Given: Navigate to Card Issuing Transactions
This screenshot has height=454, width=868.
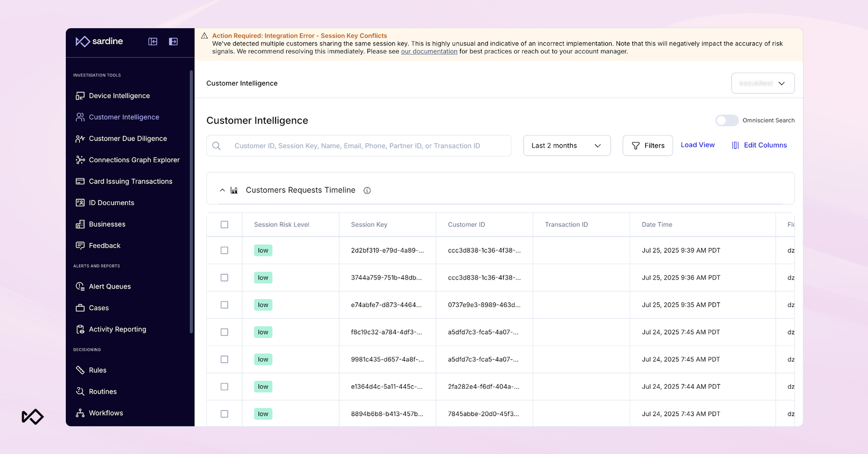Looking at the screenshot, I should tap(131, 181).
